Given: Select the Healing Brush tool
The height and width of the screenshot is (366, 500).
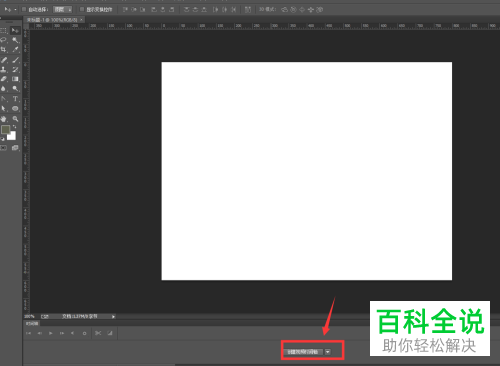Looking at the screenshot, I should [4, 60].
